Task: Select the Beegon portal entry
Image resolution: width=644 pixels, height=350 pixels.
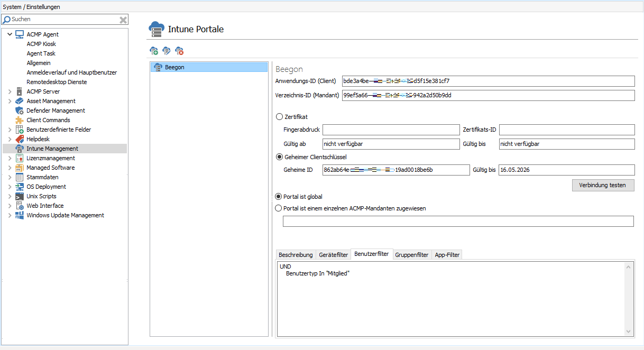Action: tap(209, 67)
